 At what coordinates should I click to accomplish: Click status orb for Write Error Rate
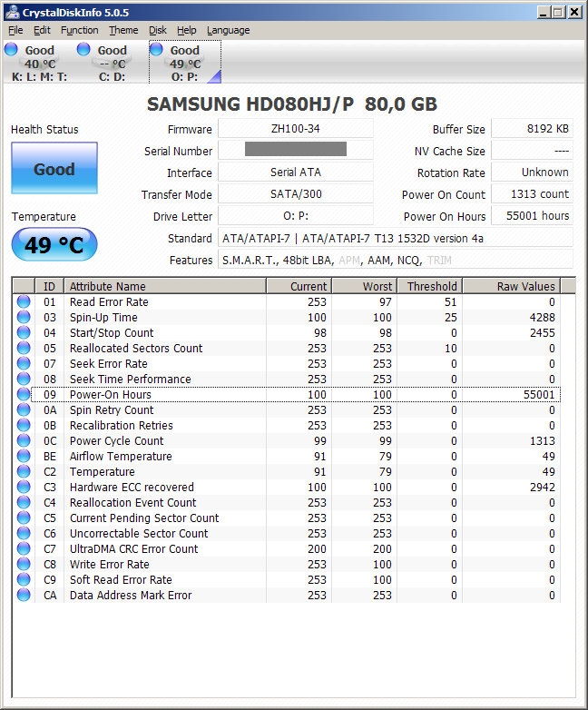(24, 564)
